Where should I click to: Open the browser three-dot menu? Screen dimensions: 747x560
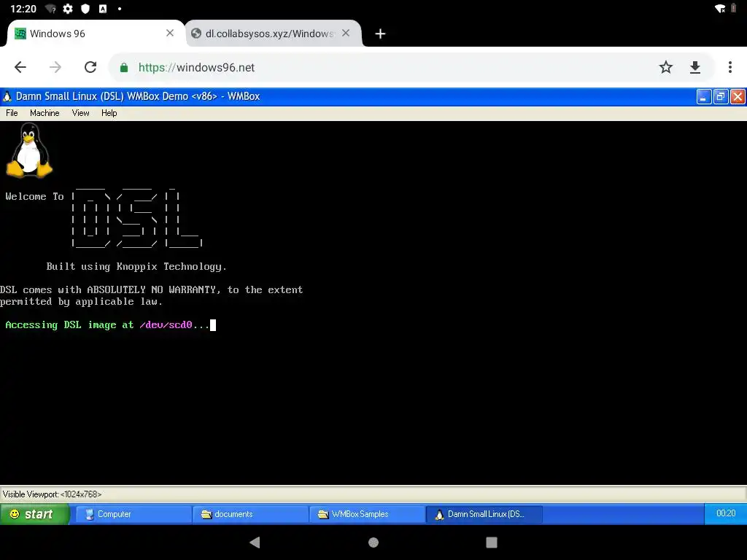(729, 67)
